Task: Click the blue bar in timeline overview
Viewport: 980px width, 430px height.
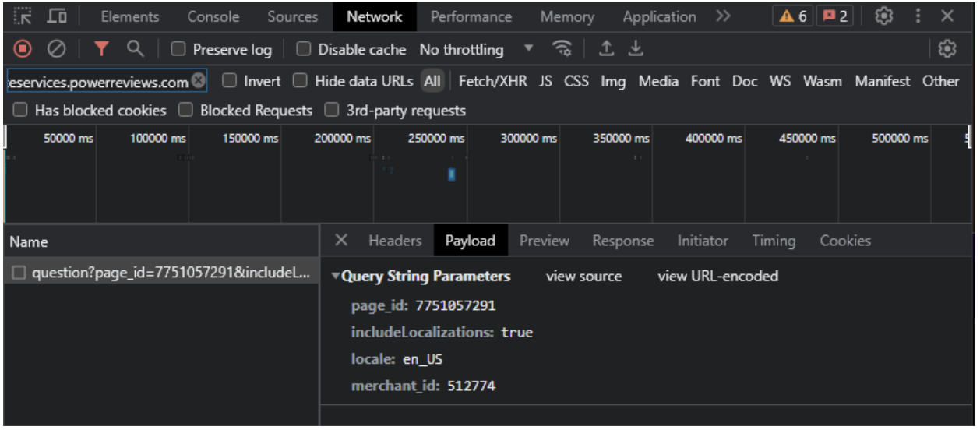Action: [x=451, y=174]
